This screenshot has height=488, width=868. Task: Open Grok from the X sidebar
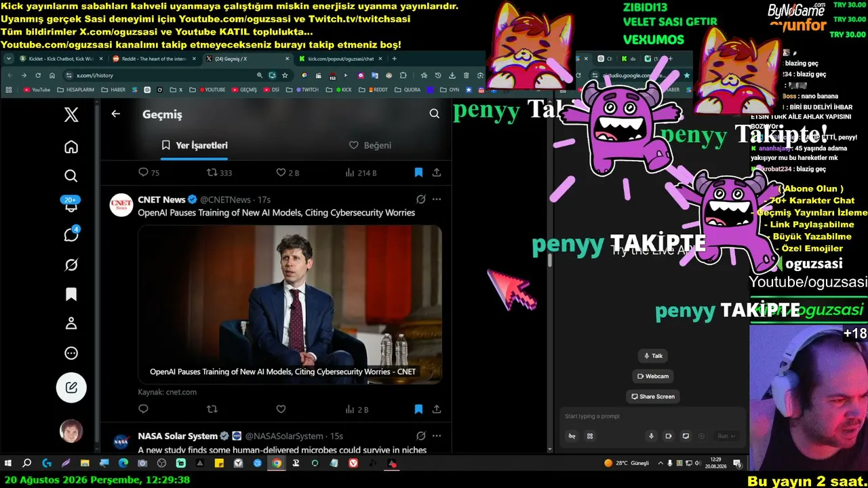coord(71,265)
